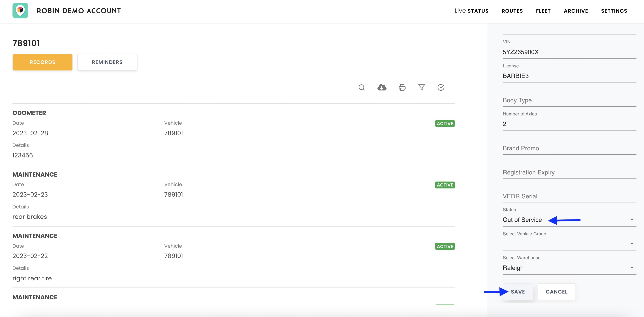Open the records search icon
This screenshot has width=644, height=317.
pyautogui.click(x=362, y=87)
